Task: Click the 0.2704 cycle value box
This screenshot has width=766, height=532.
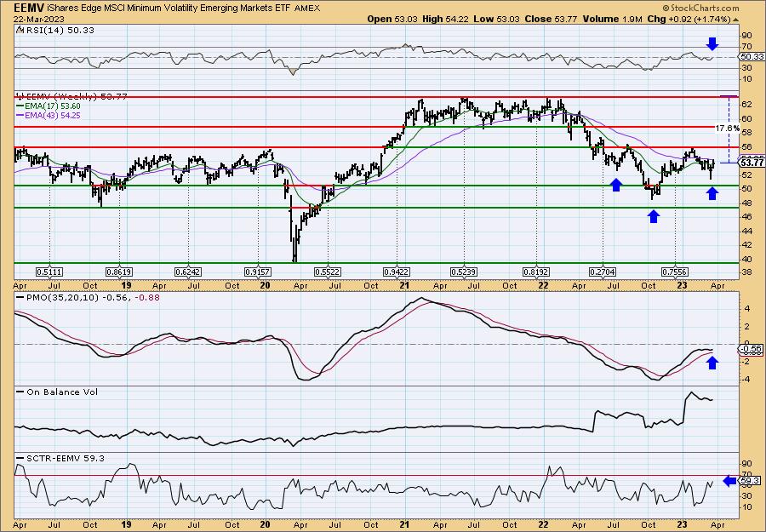Action: coord(603,272)
